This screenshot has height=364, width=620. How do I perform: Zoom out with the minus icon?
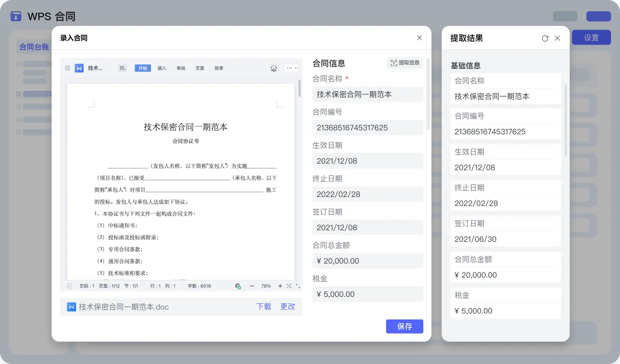click(252, 286)
